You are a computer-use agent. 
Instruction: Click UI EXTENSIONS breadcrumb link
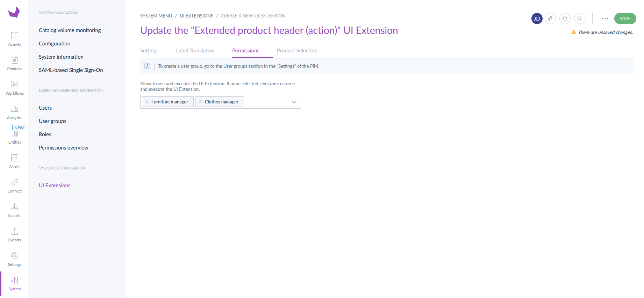[196, 16]
